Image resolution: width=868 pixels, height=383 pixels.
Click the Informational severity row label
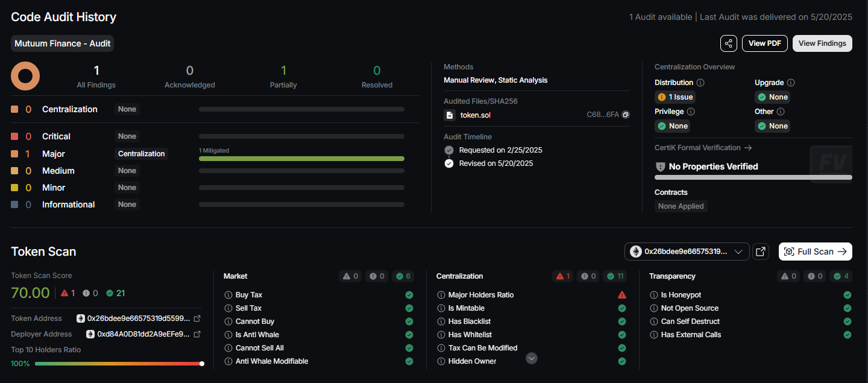pos(69,204)
